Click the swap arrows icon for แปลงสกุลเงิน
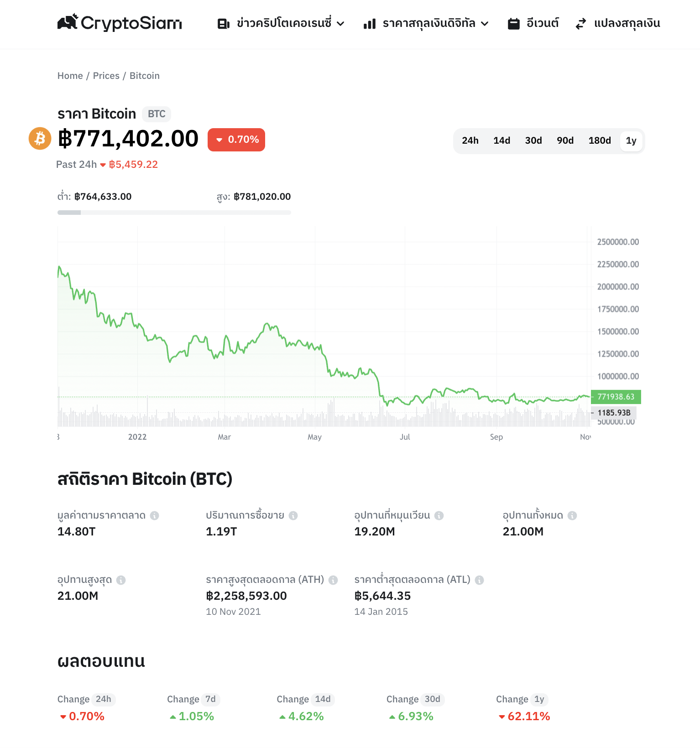 tap(581, 24)
